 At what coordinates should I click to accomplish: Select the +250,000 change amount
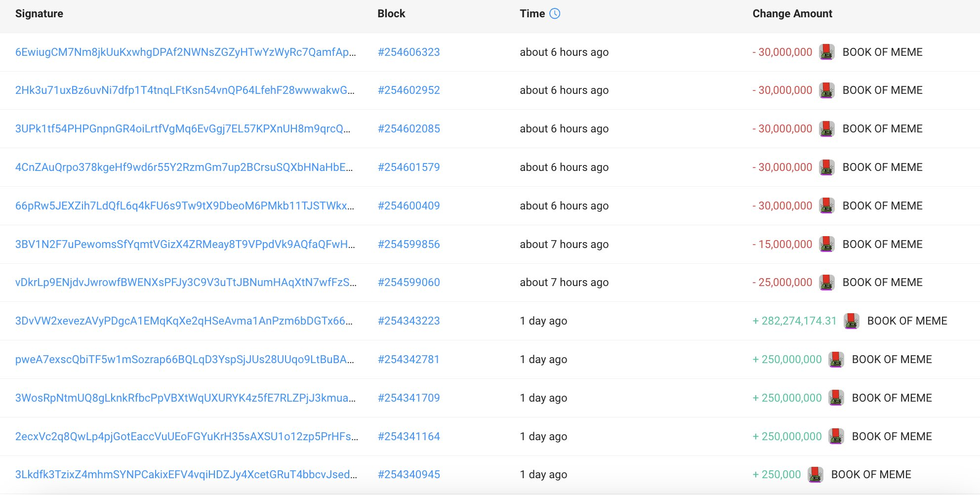(x=776, y=475)
